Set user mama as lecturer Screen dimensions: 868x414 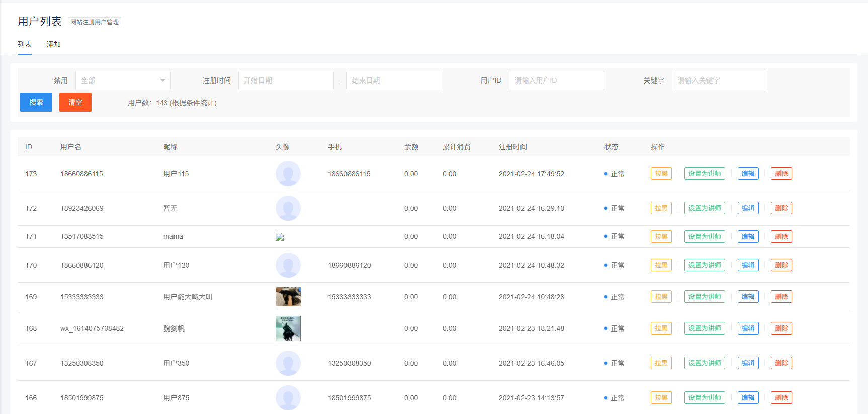point(705,237)
